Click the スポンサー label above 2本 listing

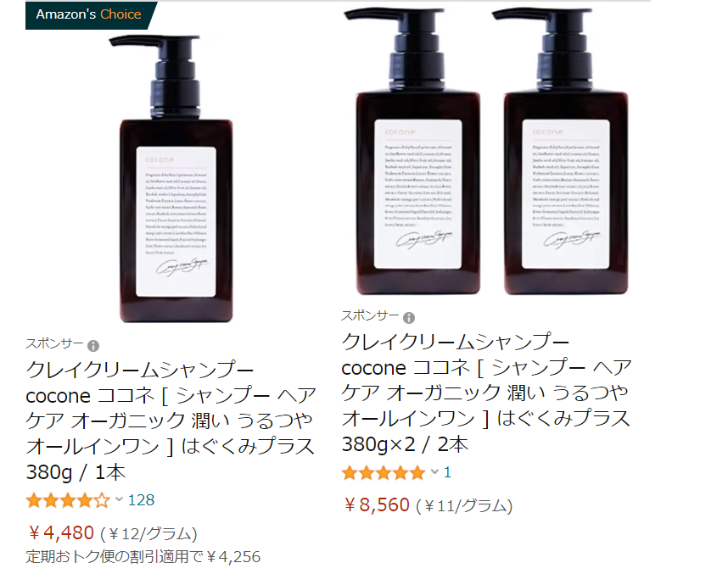[370, 316]
